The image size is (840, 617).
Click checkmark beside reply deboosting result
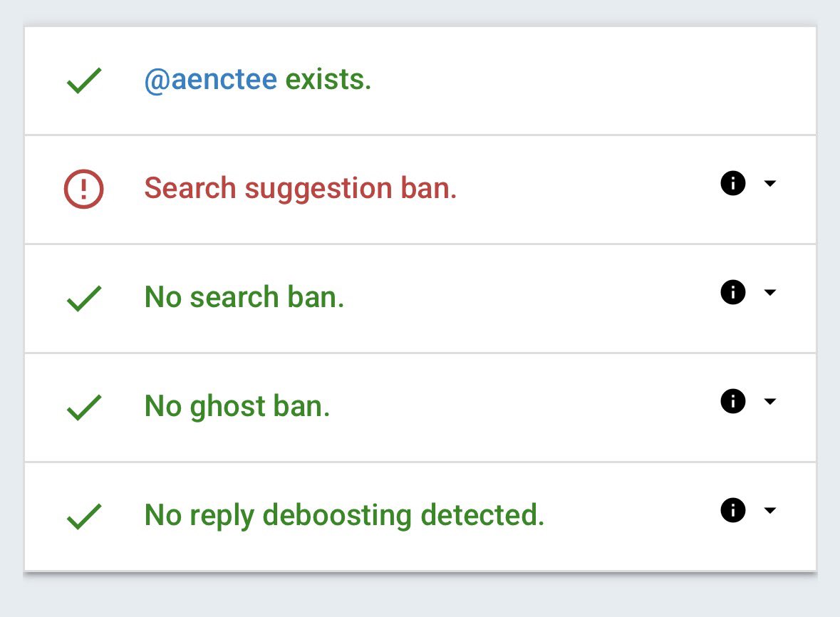(x=84, y=517)
